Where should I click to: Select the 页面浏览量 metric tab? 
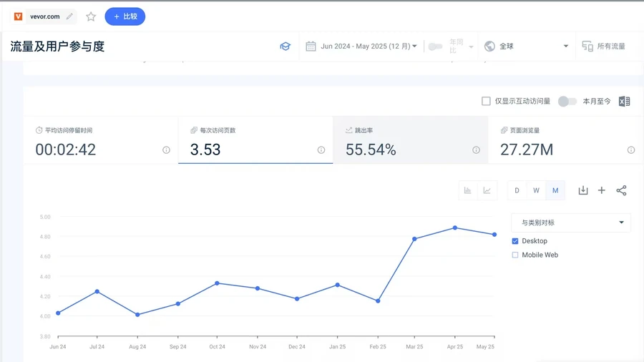[x=566, y=140]
